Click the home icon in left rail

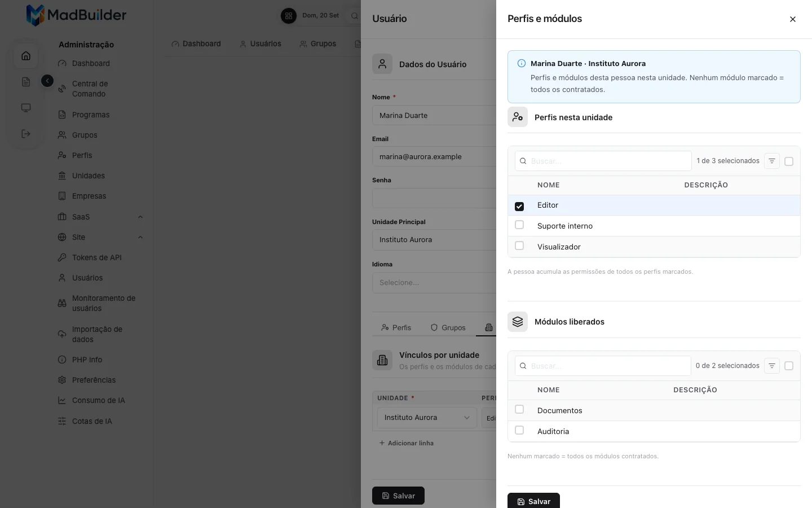coord(26,56)
